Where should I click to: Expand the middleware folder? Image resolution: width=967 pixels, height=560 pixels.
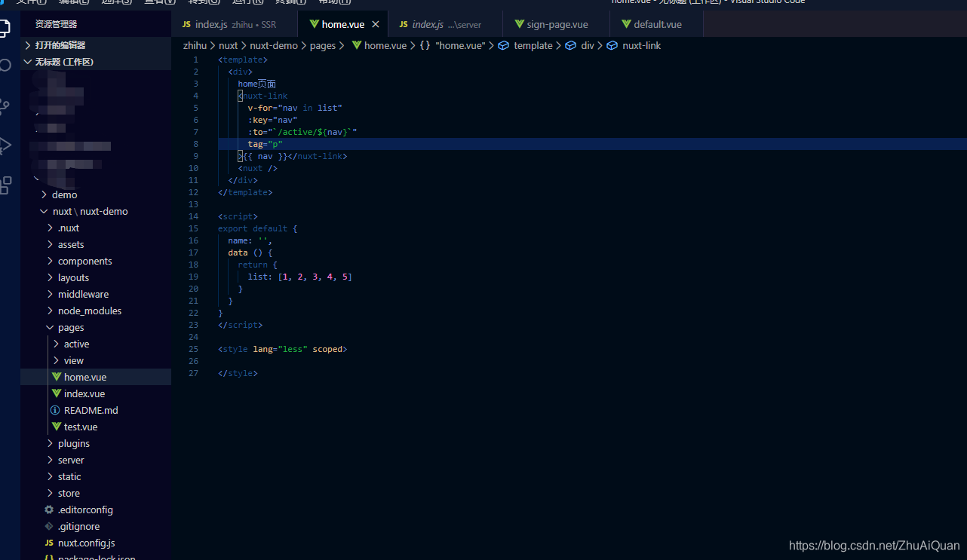[x=96, y=294]
